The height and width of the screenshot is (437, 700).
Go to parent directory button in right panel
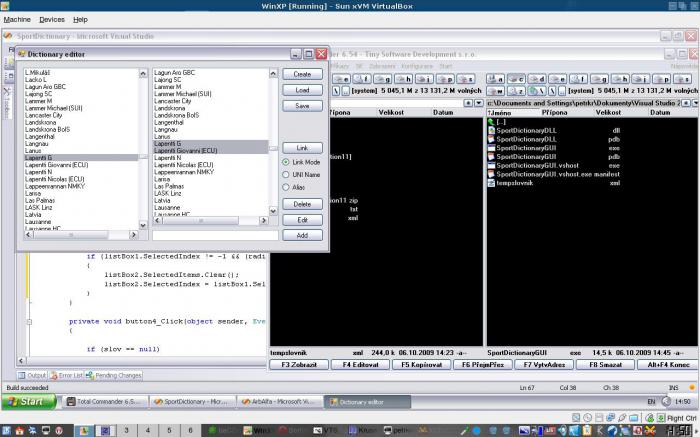click(562, 91)
